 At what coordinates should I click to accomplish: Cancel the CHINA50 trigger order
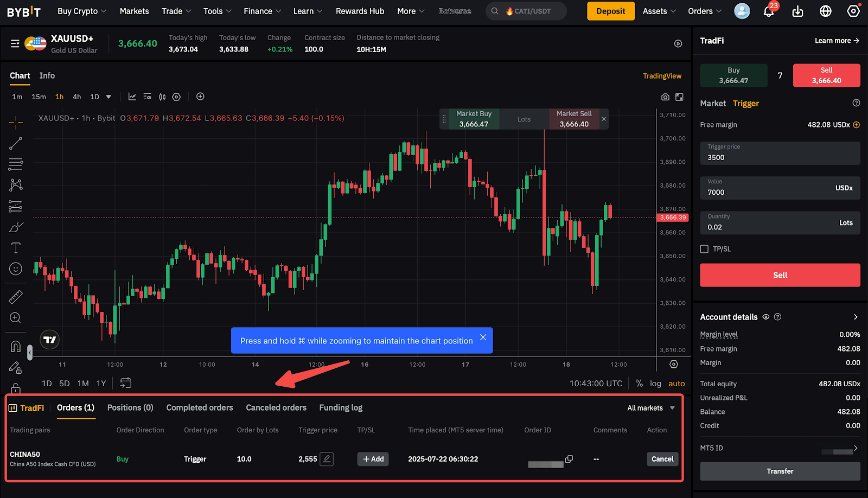[662, 459]
